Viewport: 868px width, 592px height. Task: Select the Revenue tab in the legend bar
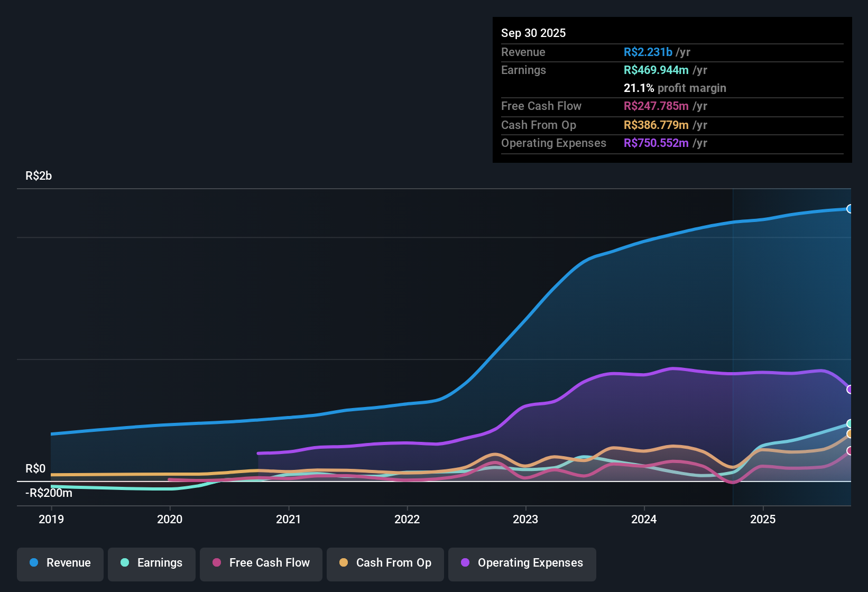click(x=60, y=563)
